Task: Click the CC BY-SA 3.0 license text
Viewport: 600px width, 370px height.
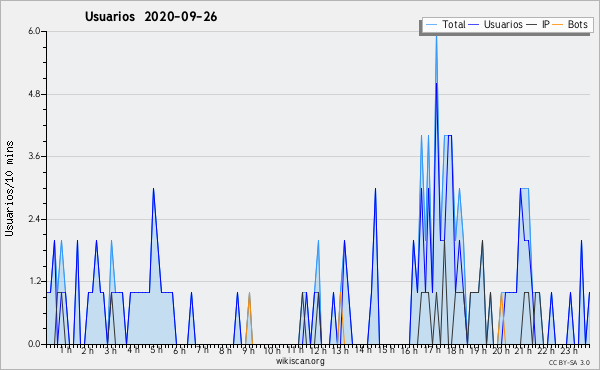Action: (569, 363)
